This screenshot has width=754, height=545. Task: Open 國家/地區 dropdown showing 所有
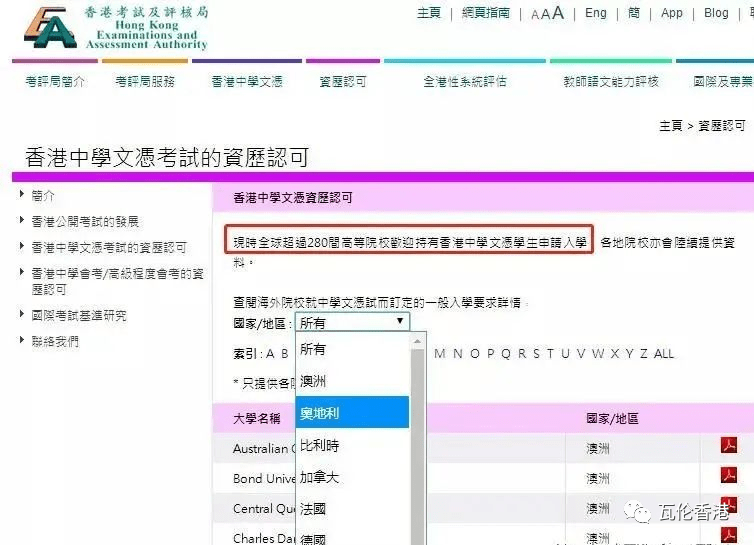pyautogui.click(x=351, y=322)
